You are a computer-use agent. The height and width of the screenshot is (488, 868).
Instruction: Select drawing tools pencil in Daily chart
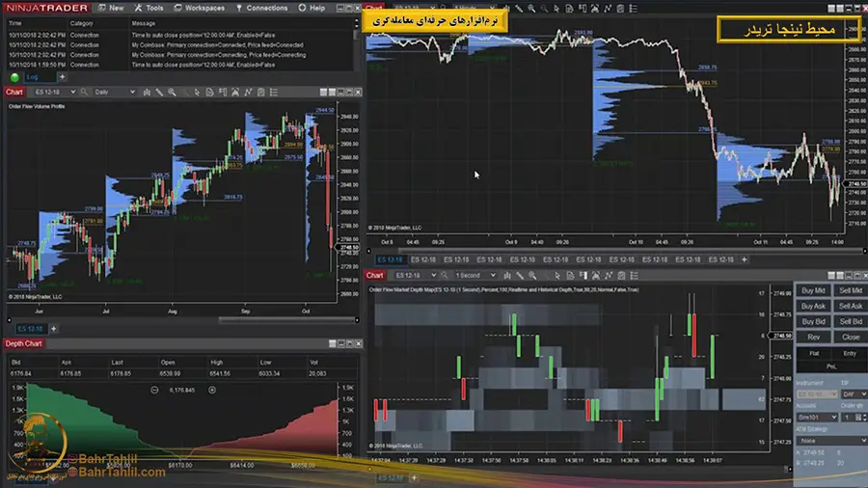(159, 93)
